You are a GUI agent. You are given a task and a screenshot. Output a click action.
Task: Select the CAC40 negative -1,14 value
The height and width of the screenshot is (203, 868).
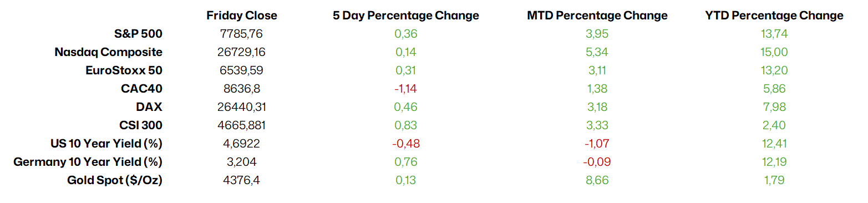point(405,89)
